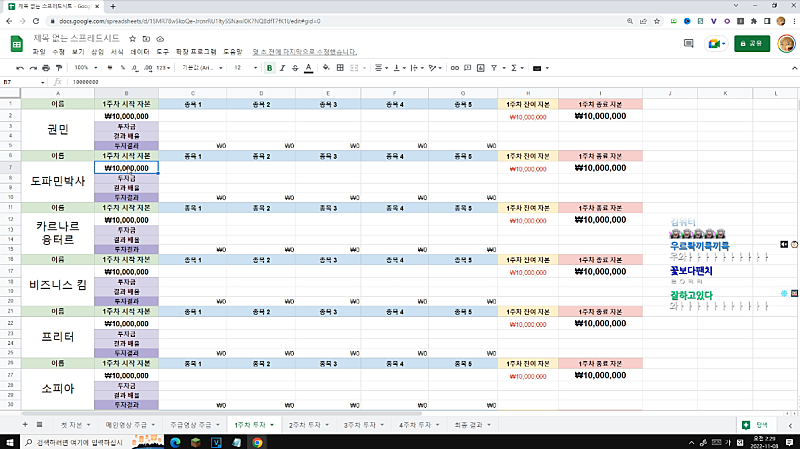Click the insert link icon
This screenshot has width=800, height=449.
coord(455,68)
